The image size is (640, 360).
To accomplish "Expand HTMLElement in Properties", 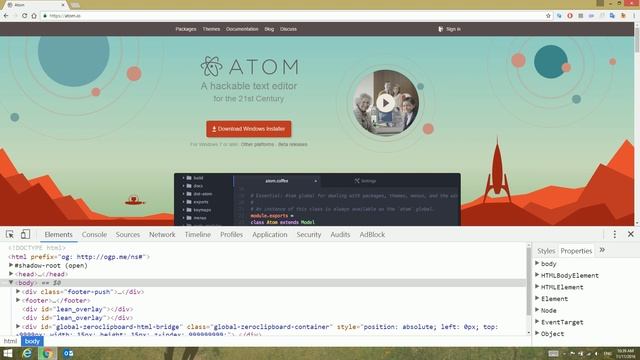I will pos(537,287).
